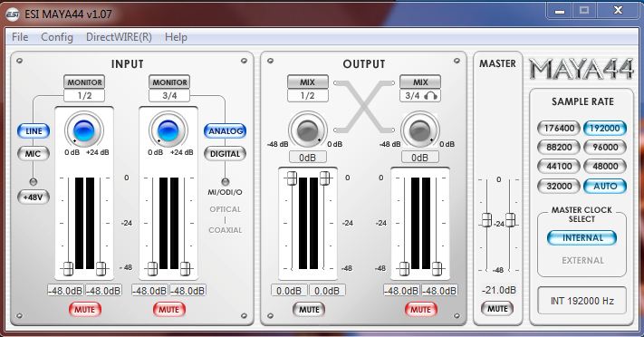Click right fader of output 3/4

click(437, 268)
